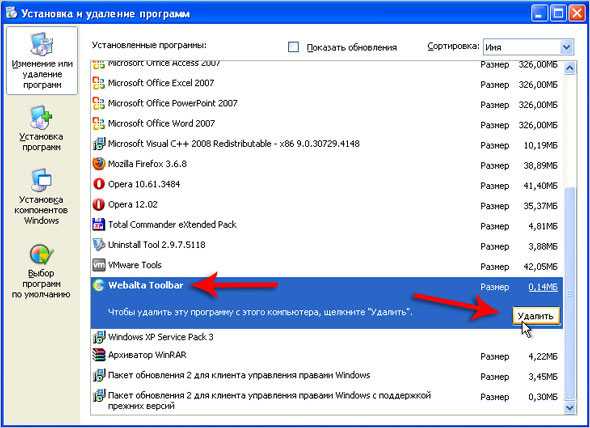Open Add/Remove Windows Components icon

click(41, 180)
